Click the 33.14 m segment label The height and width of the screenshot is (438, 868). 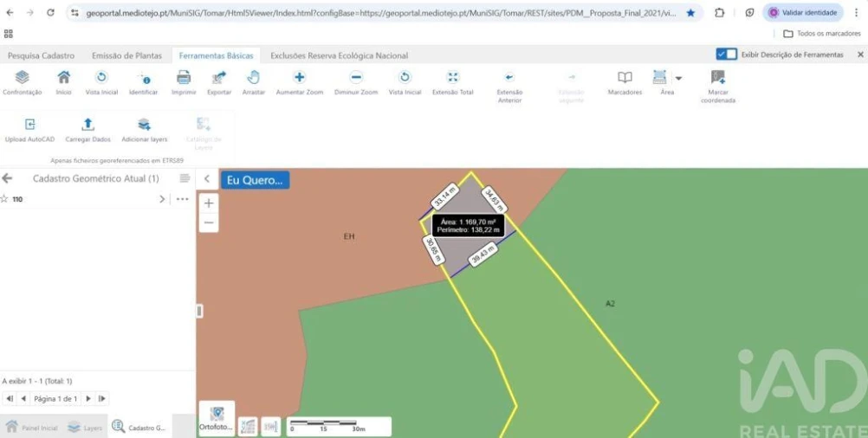445,196
